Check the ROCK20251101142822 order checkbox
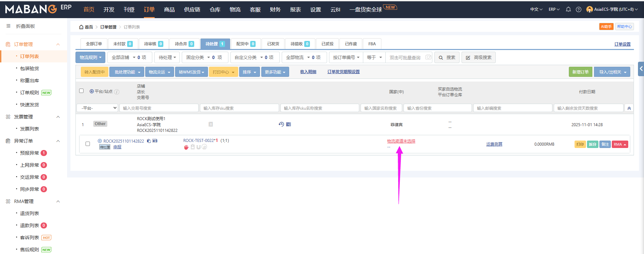644x254 pixels. tap(88, 144)
